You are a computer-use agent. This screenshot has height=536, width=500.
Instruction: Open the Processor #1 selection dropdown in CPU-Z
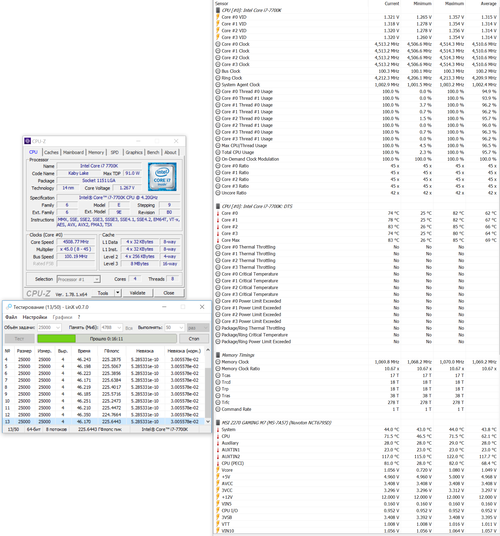pyautogui.click(x=97, y=279)
